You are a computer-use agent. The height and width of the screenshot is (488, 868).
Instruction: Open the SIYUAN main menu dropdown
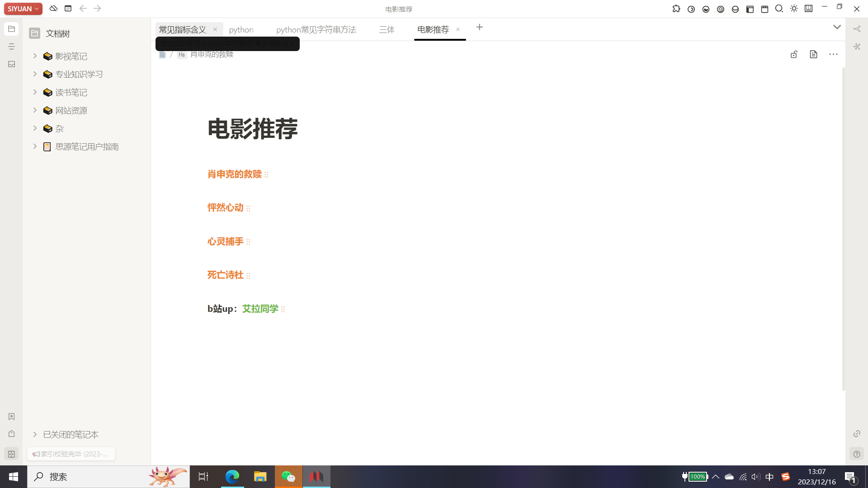[23, 9]
